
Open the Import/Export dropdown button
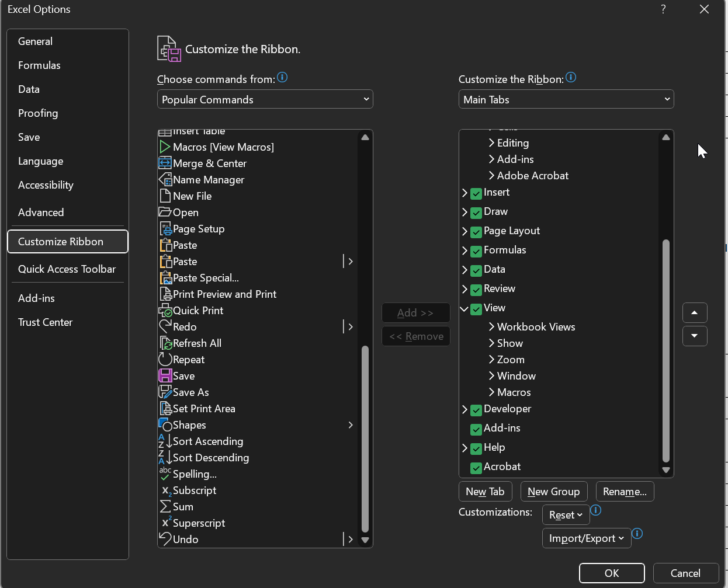tap(587, 538)
